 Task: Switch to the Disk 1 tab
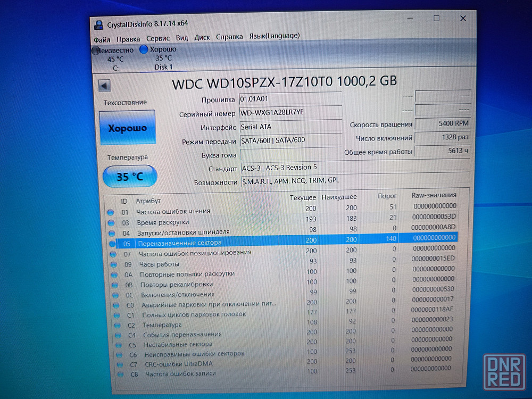pyautogui.click(x=163, y=59)
